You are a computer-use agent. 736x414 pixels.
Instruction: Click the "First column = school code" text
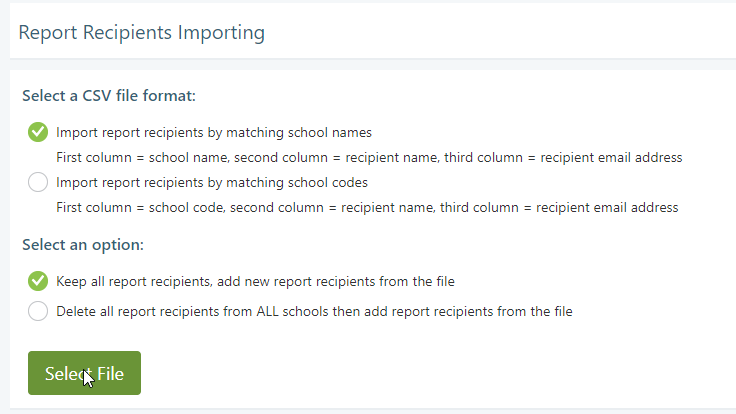coord(139,208)
